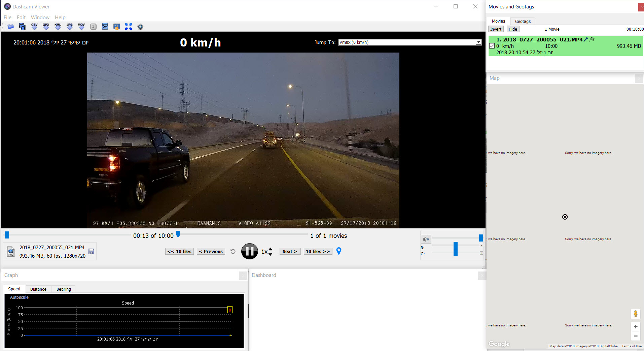Drop a geotag with the blue pin icon
644x351 pixels.
tap(339, 251)
